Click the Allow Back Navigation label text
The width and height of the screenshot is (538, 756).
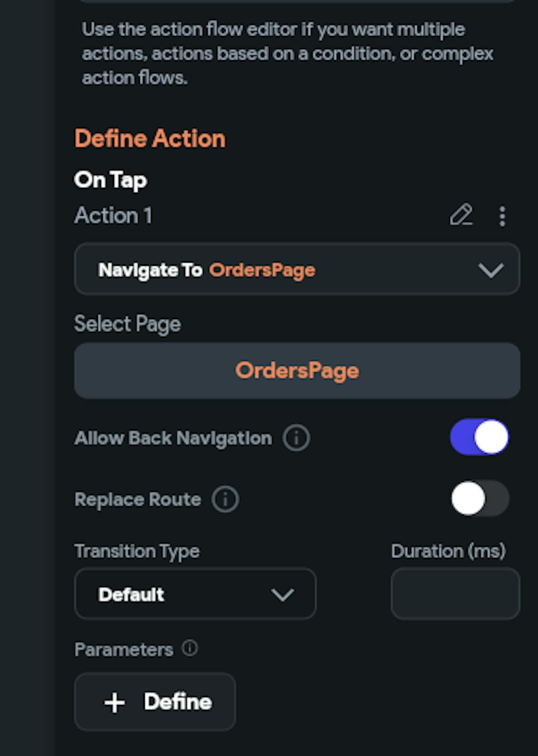coord(173,439)
